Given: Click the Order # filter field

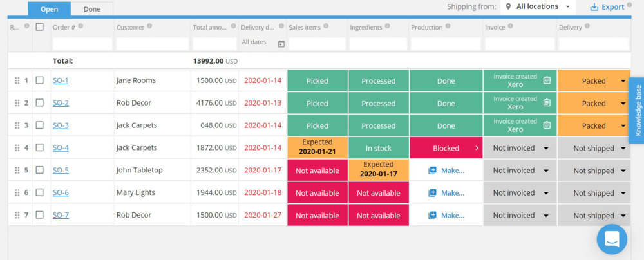Looking at the screenshot, I should point(82,44).
